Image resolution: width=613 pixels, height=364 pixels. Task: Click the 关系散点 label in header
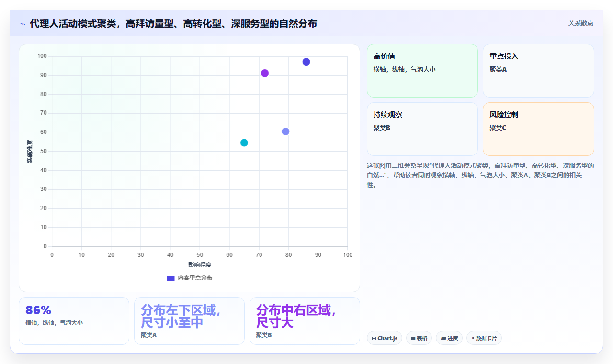pos(581,23)
